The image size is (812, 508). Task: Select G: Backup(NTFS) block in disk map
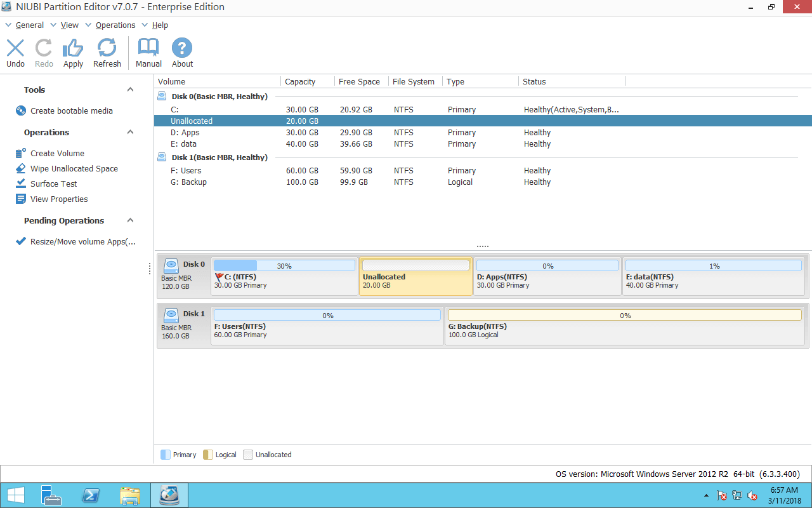tap(625, 326)
